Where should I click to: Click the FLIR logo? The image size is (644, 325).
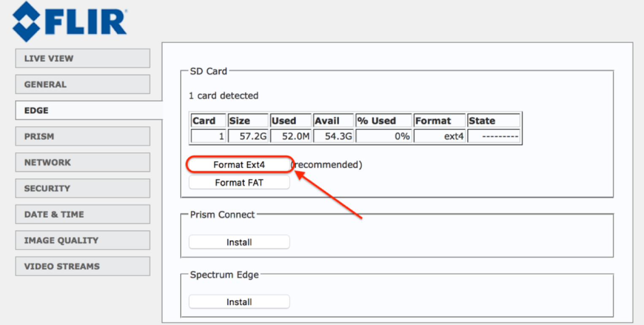point(70,22)
